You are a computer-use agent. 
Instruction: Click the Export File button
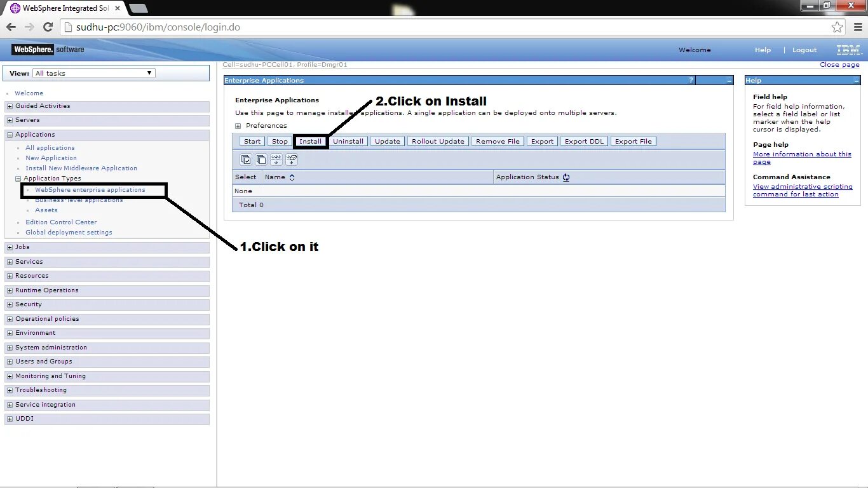[634, 142]
